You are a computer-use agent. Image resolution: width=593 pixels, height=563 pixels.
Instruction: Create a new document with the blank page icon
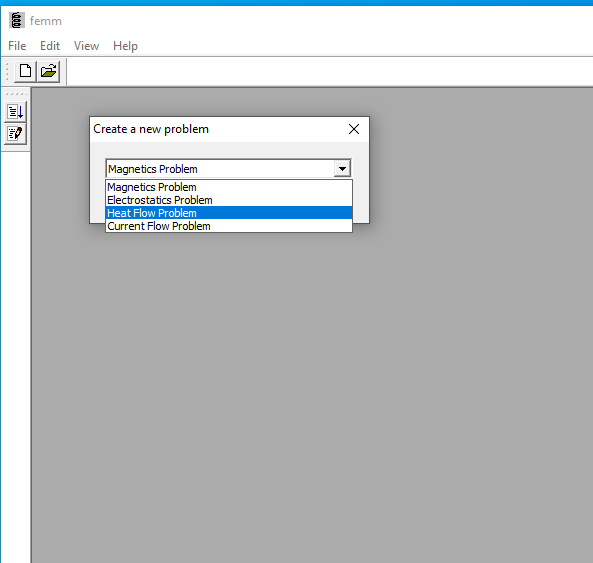pos(25,71)
